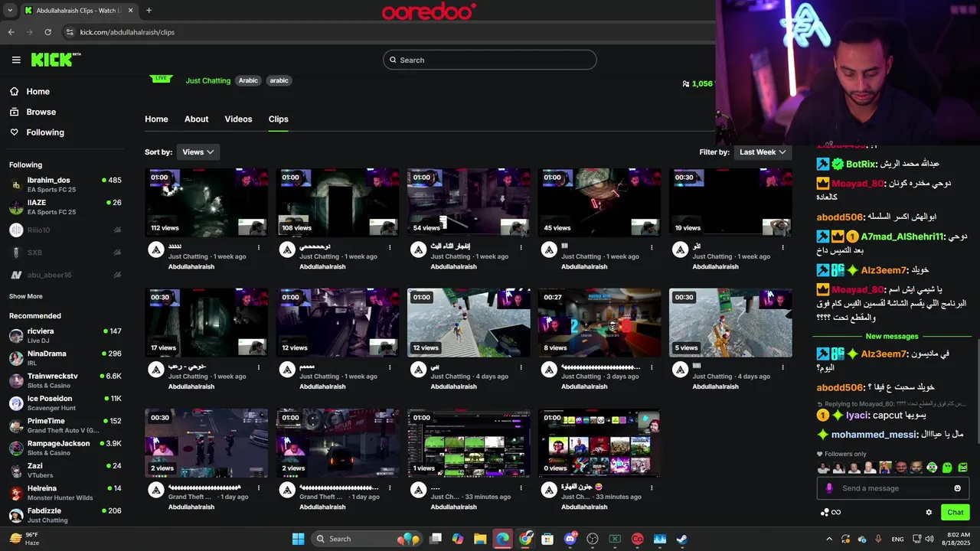Image resolution: width=980 pixels, height=551 pixels.
Task: Open recommended channel RampageJackson
Action: [65, 448]
